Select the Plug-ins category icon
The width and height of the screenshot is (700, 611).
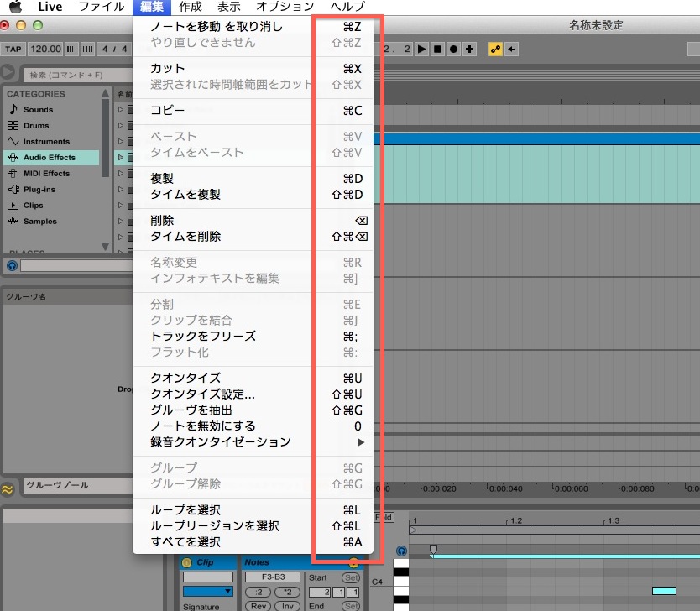click(x=13, y=189)
